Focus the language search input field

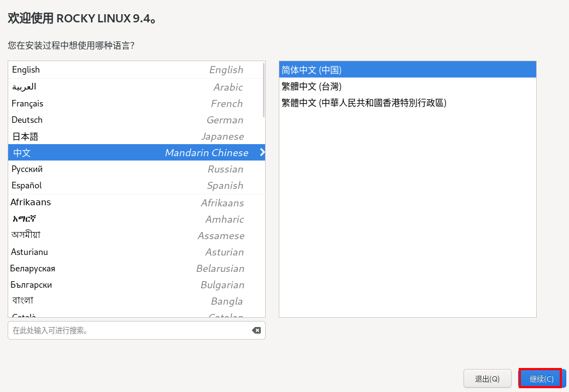137,330
